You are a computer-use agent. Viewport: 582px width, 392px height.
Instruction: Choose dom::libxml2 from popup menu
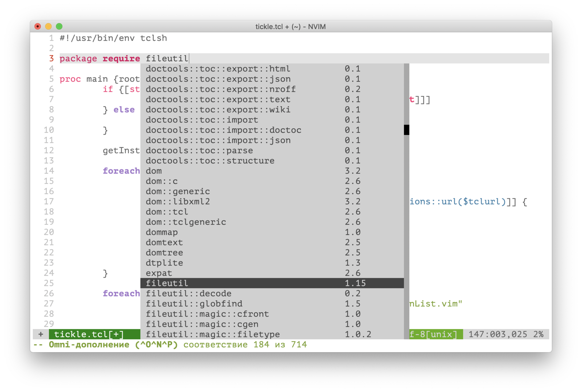[272, 202]
